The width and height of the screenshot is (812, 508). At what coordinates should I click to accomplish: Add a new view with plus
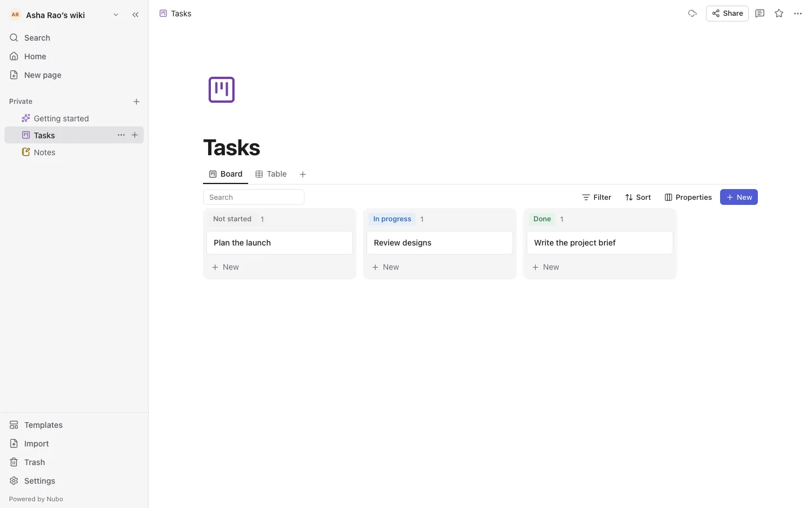coord(303,174)
